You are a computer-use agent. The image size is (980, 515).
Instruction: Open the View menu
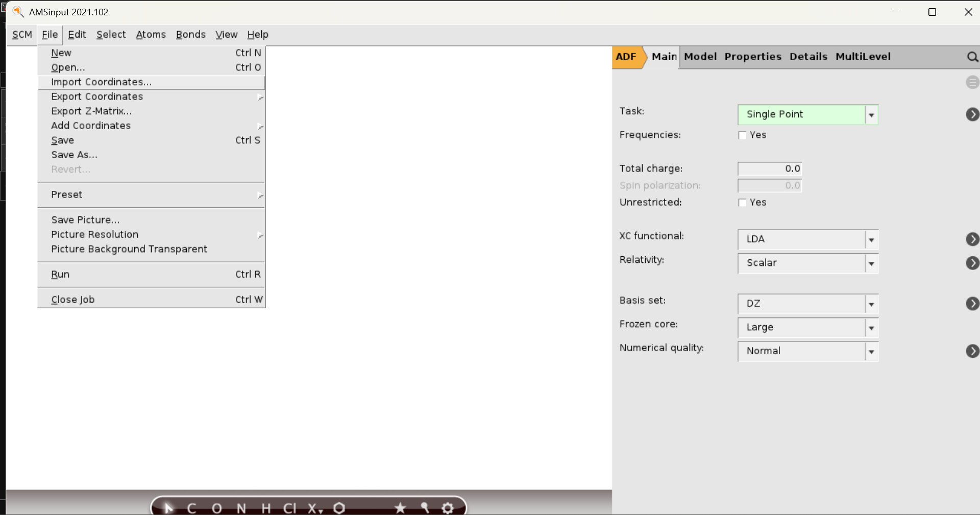click(x=226, y=35)
